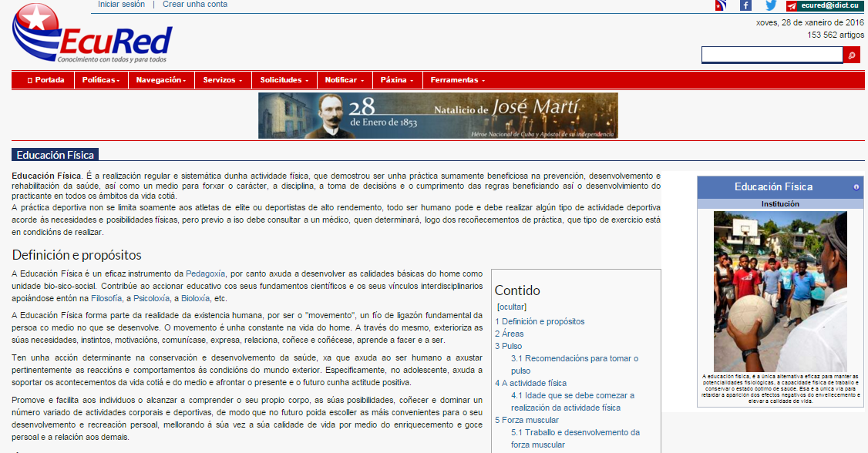Click inside the search input field
868x453 pixels.
click(x=771, y=55)
